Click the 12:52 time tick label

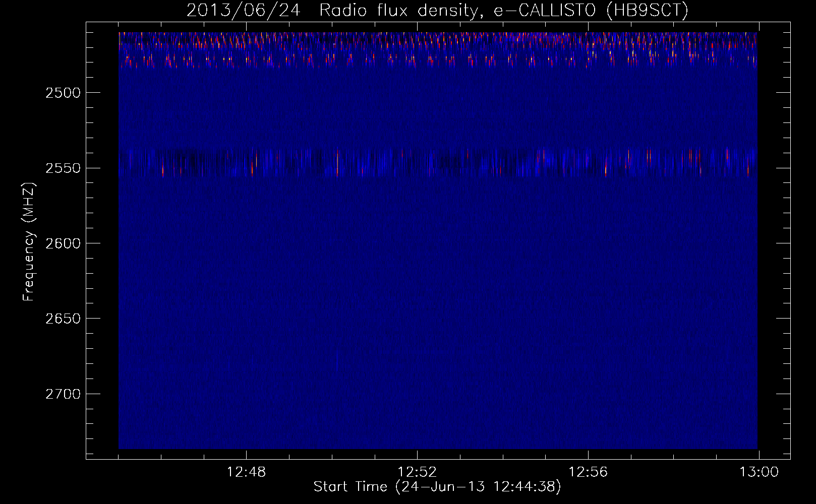pos(417,472)
